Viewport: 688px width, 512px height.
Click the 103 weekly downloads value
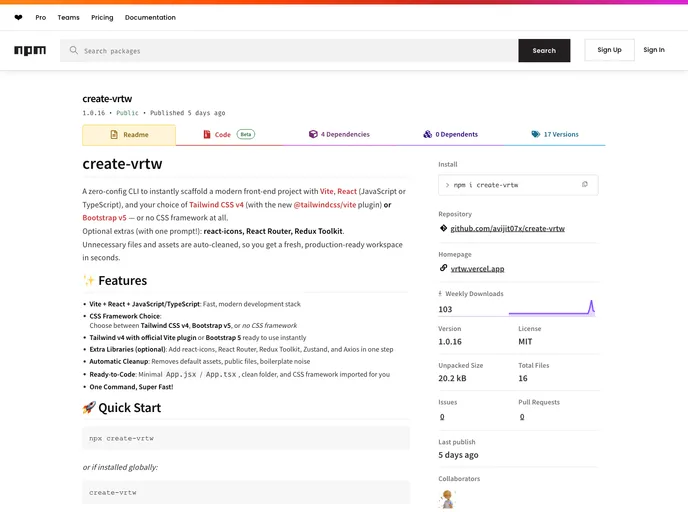point(445,309)
